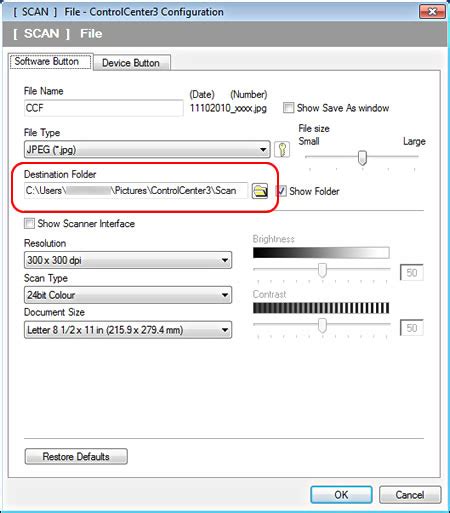450x513 pixels.
Task: Open the Destination Folder browse icon
Action: coord(260,191)
